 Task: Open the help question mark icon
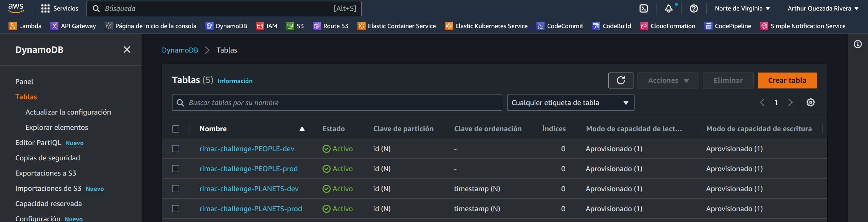[x=694, y=8]
